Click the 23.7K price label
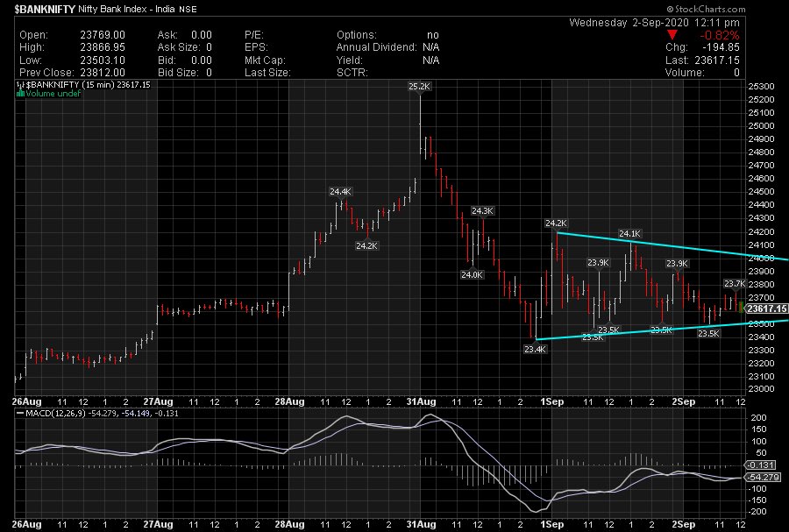 click(x=734, y=284)
